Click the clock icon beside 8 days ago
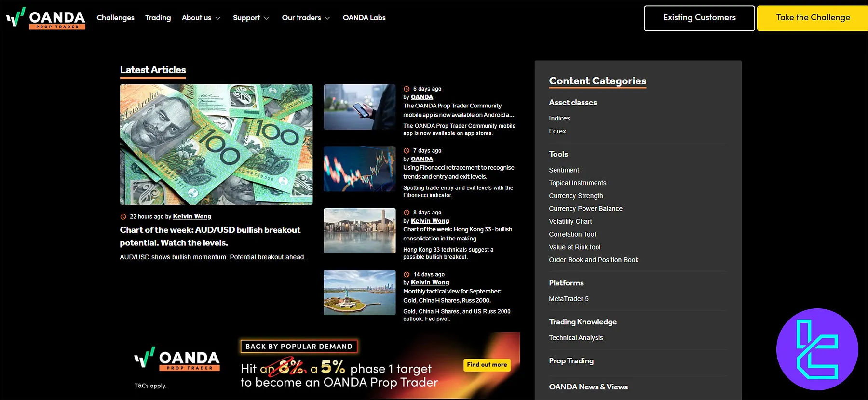This screenshot has width=868, height=400. pos(407,213)
